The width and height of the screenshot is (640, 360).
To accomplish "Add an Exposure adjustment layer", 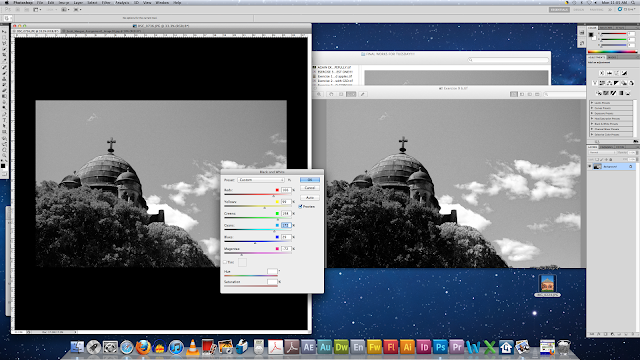I will (624, 73).
